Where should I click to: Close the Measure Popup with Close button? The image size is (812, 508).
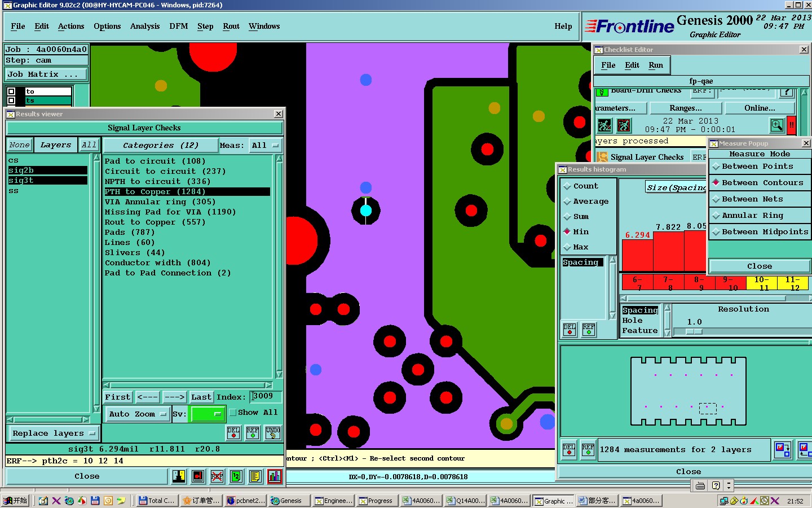760,266
